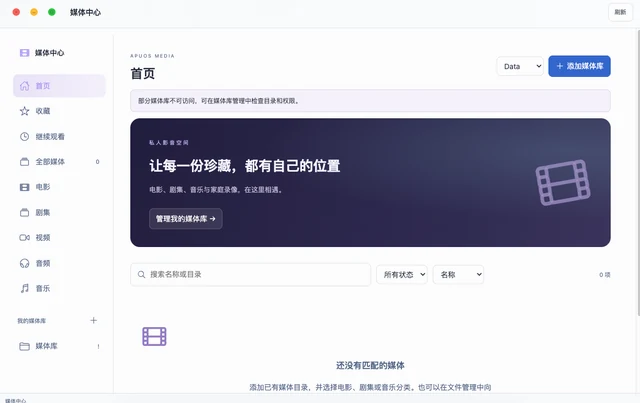
Task: Click the headphones icon beside 音频
Action: coord(24,263)
